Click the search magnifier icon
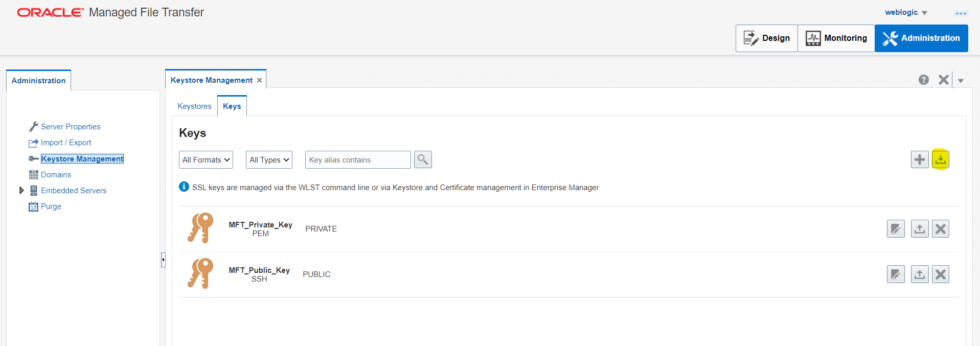The image size is (980, 346). pos(423,159)
